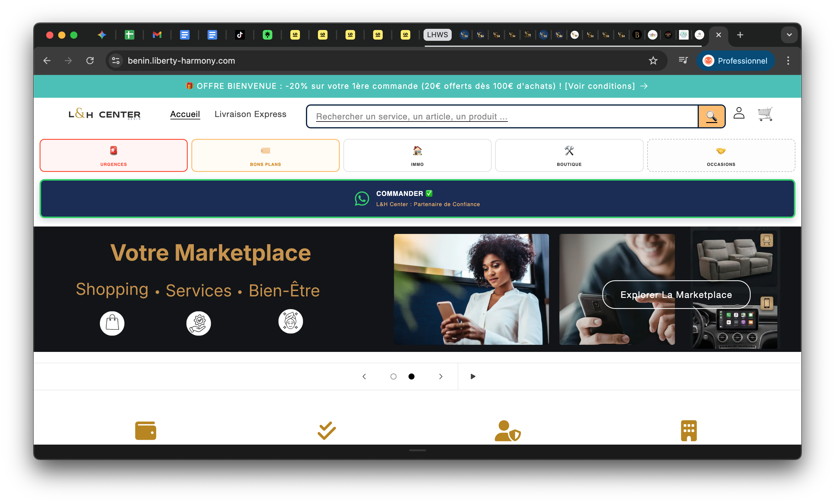Play the slideshow autoplay button
The width and height of the screenshot is (835, 504).
[473, 376]
